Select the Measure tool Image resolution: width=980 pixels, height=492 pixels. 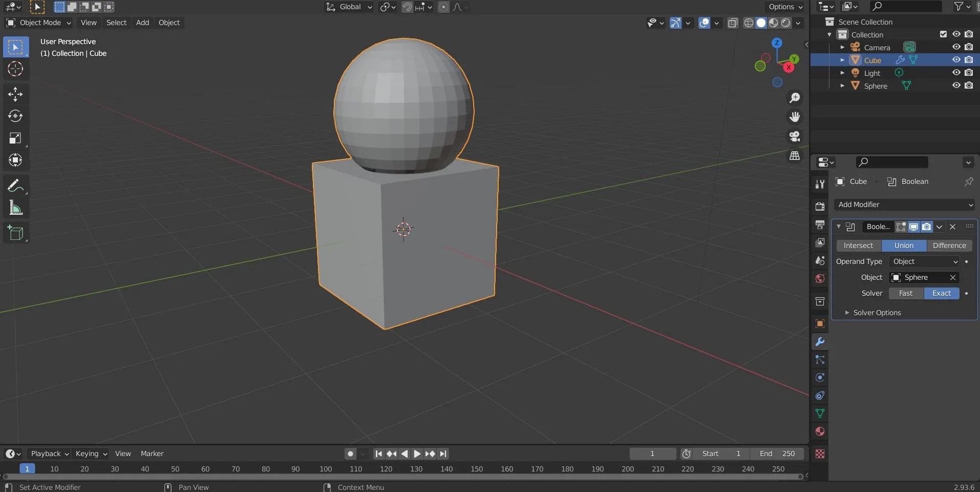[15, 208]
